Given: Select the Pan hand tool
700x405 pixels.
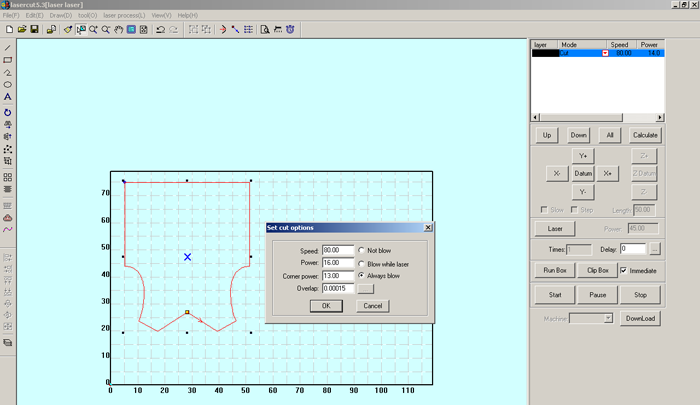Looking at the screenshot, I should pos(118,29).
